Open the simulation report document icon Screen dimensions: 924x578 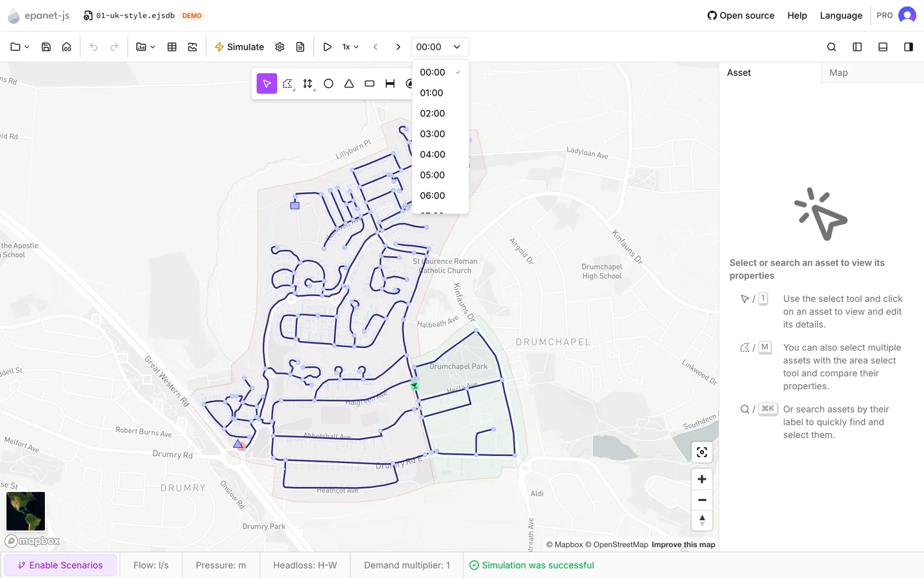click(x=300, y=47)
